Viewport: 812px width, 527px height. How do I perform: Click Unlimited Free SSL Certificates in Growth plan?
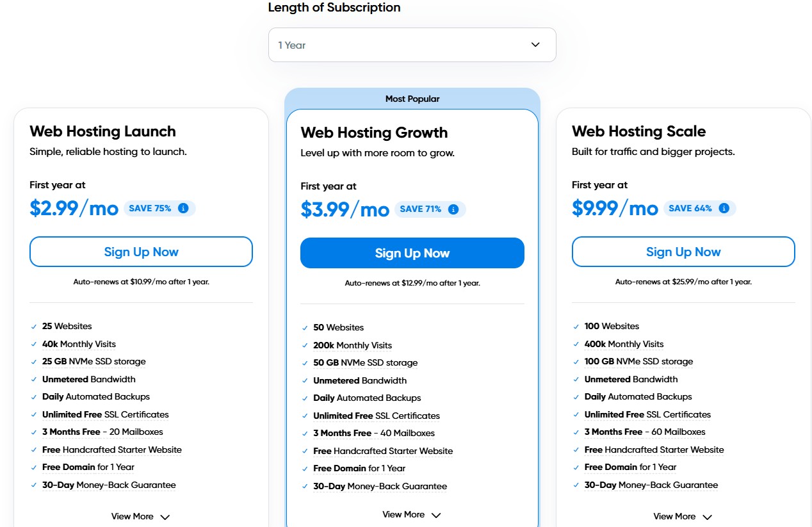tap(377, 416)
